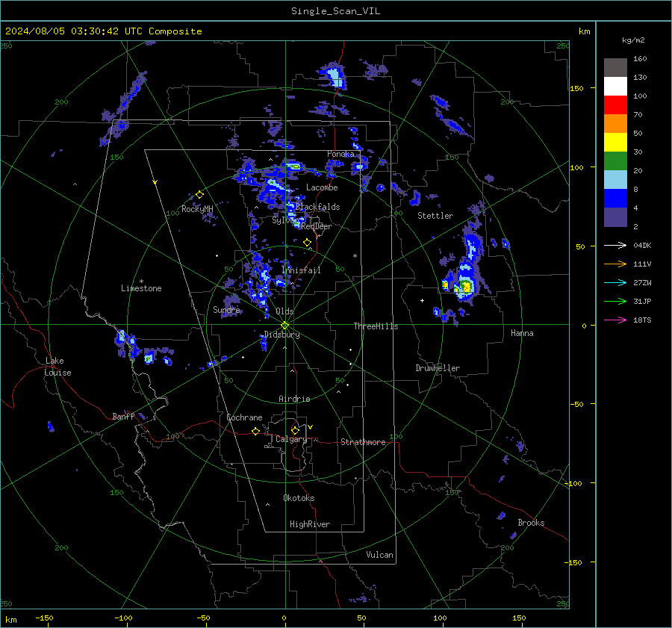
Task: Click the light blue 8-20 legend block
Action: click(615, 180)
